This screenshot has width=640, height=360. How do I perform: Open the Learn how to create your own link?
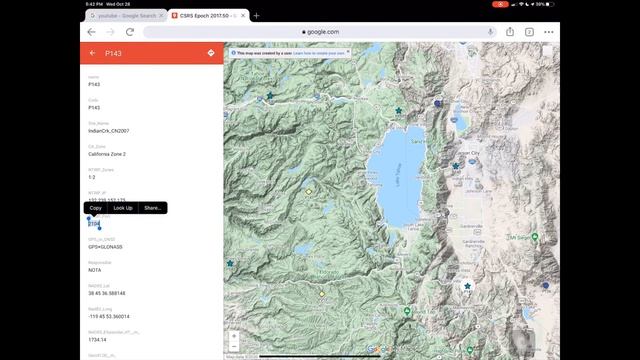319,53
